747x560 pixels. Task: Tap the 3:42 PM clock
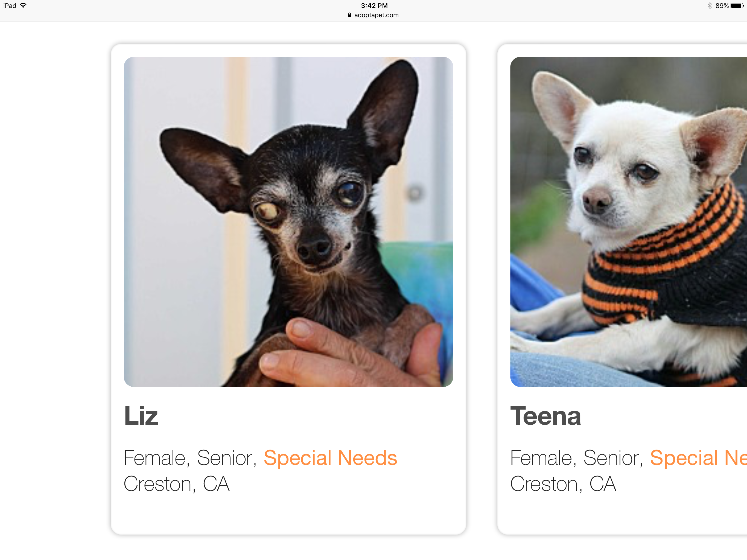click(x=374, y=6)
